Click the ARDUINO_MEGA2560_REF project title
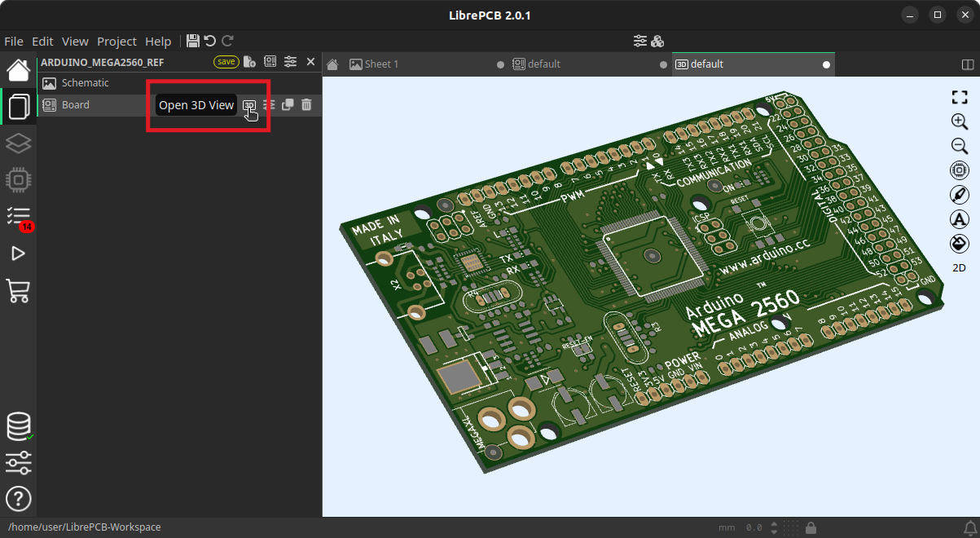Screen dimensions: 980x538 click(103, 62)
